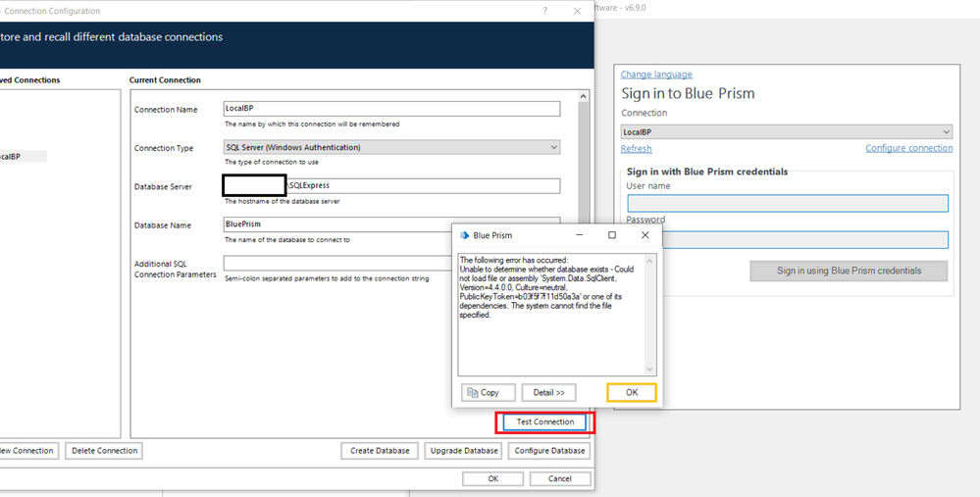This screenshot has height=497, width=980.
Task: Click the Copy button in the error dialog
Action: point(489,393)
